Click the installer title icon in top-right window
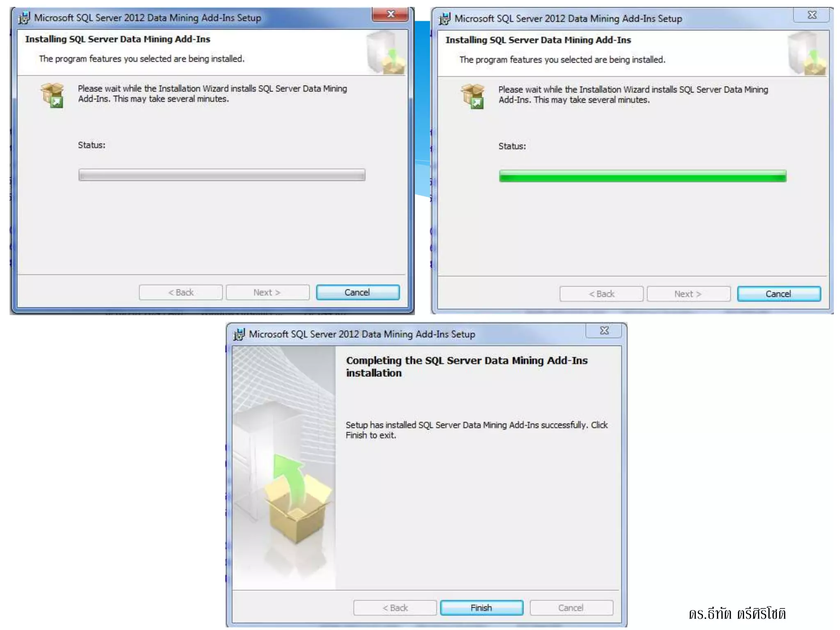The width and height of the screenshot is (840, 630). tap(445, 18)
